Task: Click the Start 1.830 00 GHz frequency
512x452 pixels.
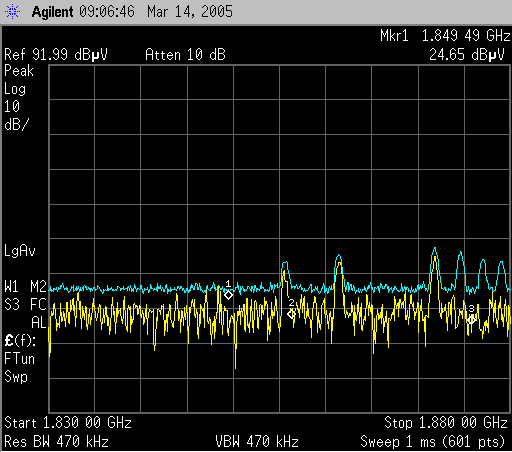Action: click(68, 423)
